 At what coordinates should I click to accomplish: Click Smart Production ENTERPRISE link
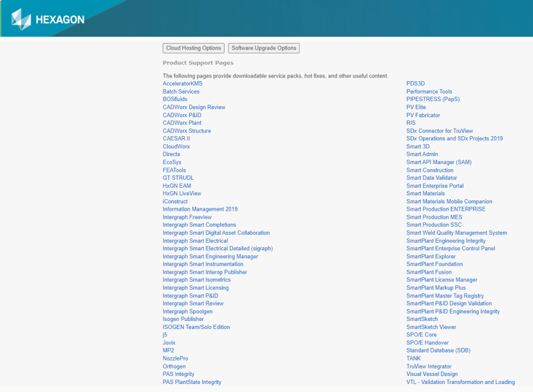point(446,209)
